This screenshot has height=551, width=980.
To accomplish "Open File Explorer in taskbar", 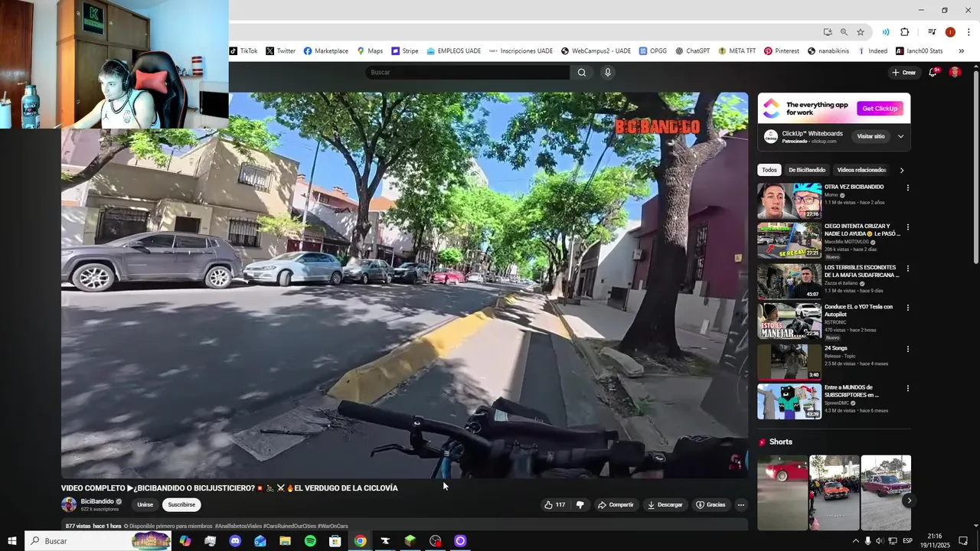I will tap(285, 541).
